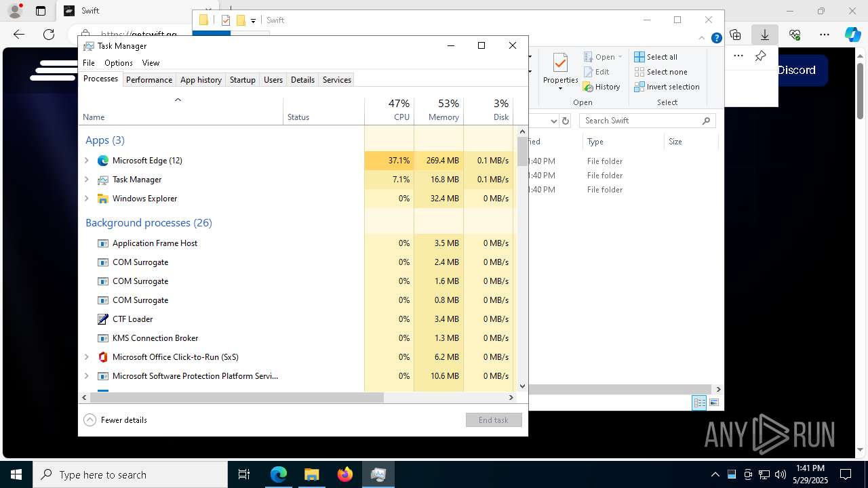
Task: Switch to the Users tab
Action: [x=273, y=80]
